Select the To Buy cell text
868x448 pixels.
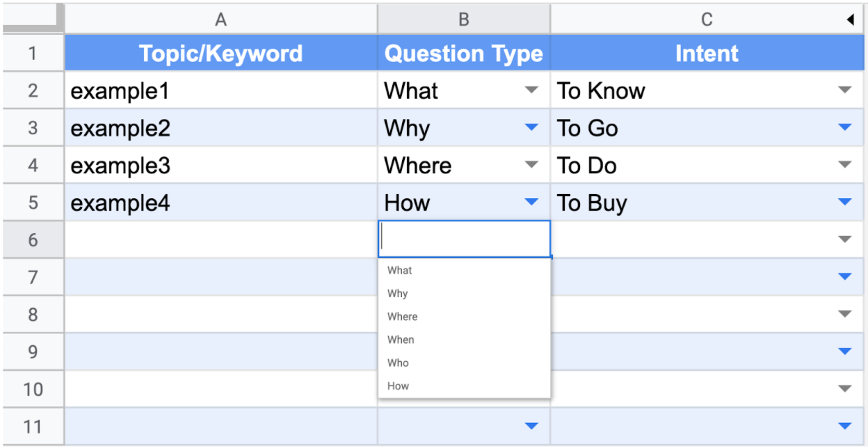[592, 204]
